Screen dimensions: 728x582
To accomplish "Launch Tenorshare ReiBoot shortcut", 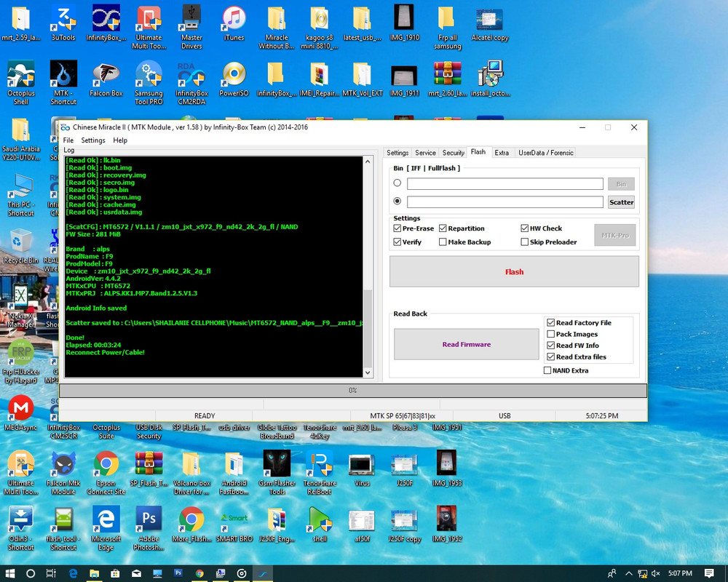I will pos(320,472).
